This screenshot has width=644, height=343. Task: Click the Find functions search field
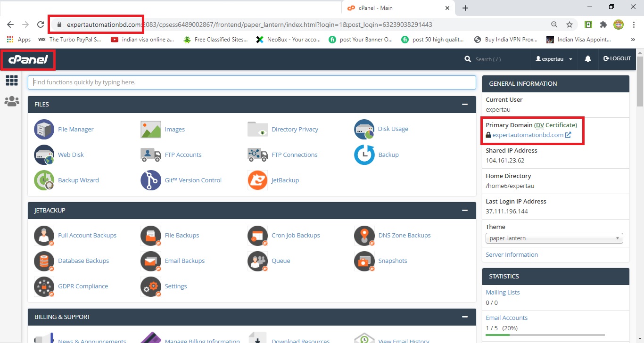click(x=252, y=82)
